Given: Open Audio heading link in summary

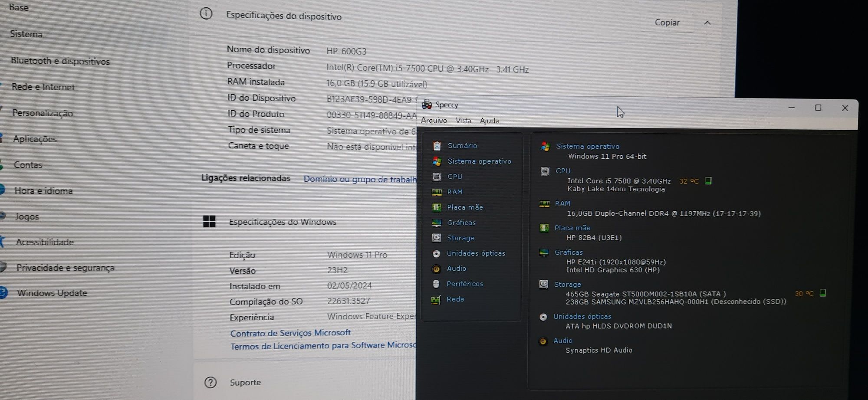Looking at the screenshot, I should (x=563, y=341).
